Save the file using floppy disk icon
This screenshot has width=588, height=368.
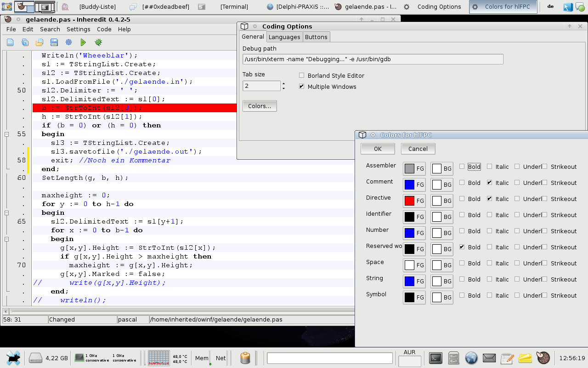point(54,42)
